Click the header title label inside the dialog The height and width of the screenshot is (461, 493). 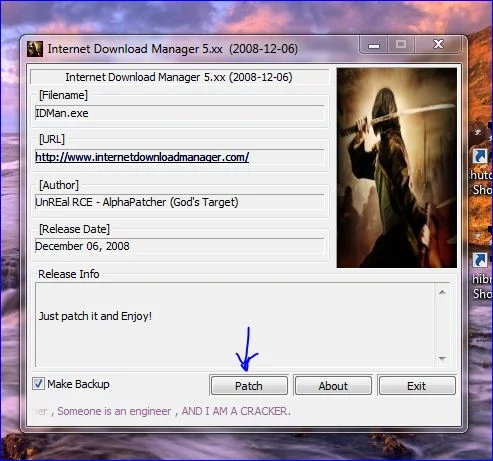[x=179, y=77]
